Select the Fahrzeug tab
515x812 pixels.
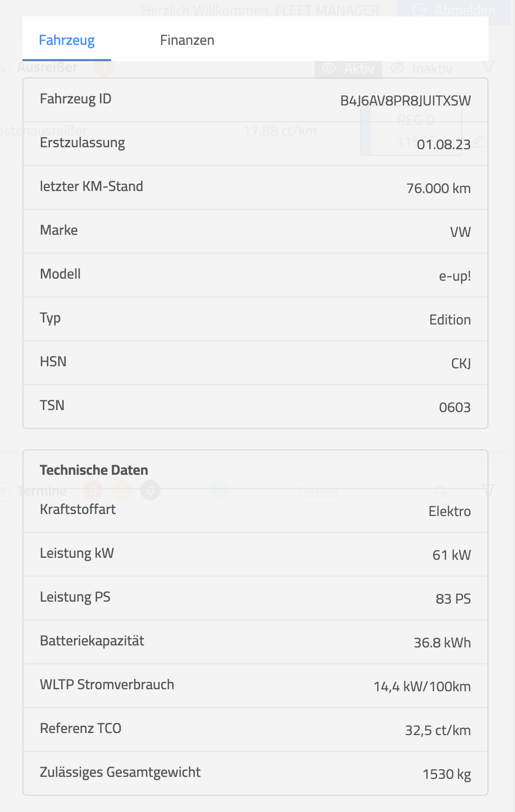pos(67,40)
